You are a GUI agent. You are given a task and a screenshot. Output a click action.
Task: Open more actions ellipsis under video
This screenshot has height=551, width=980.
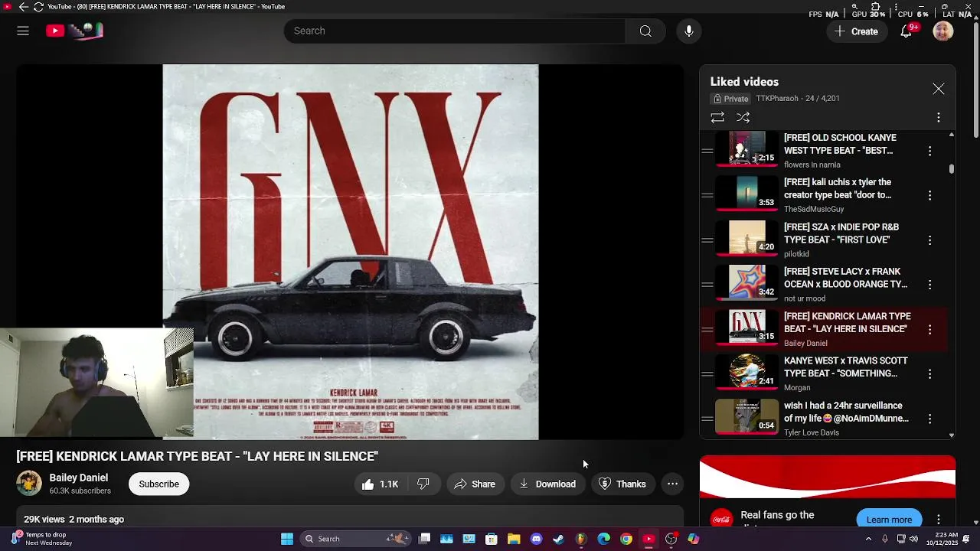(x=672, y=484)
